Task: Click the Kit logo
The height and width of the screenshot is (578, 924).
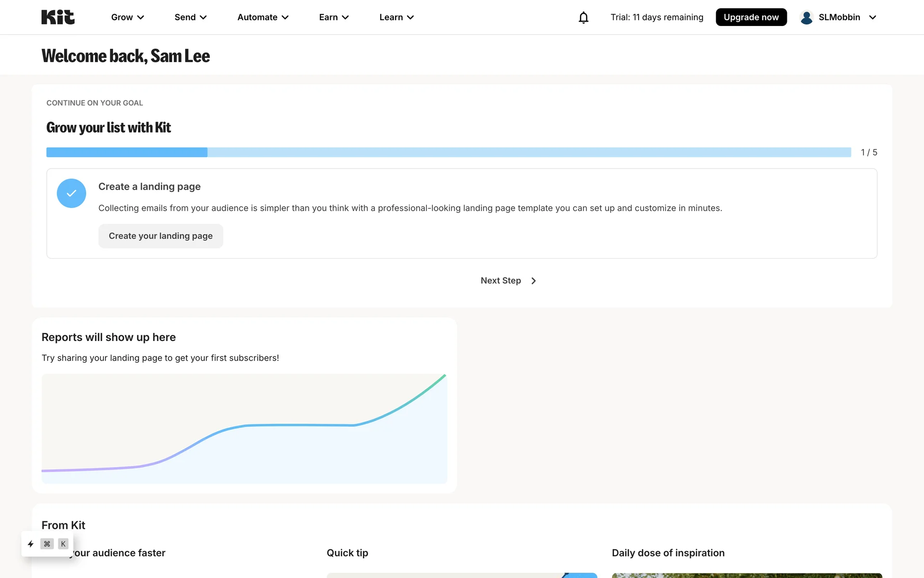Action: click(x=58, y=17)
